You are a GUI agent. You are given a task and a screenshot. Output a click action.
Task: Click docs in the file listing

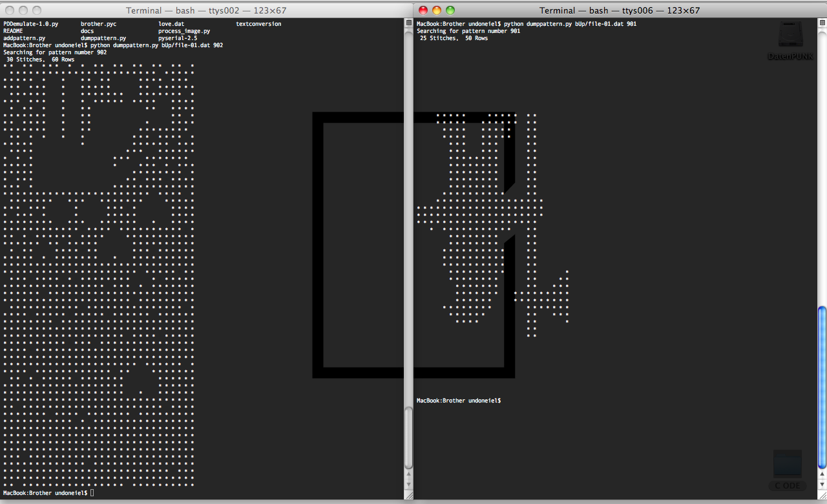(87, 31)
